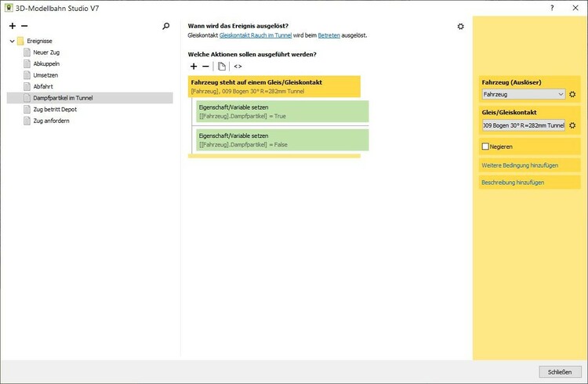
Task: Click 'Wann wird das Ereignis ausgelöst?' heading
Action: click(x=238, y=26)
